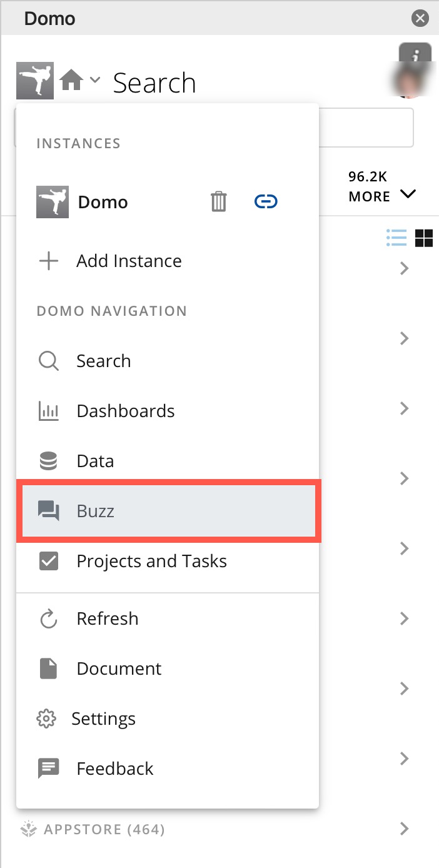The width and height of the screenshot is (439, 868).
Task: Delete the Domo instance via trash icon
Action: pyautogui.click(x=218, y=201)
